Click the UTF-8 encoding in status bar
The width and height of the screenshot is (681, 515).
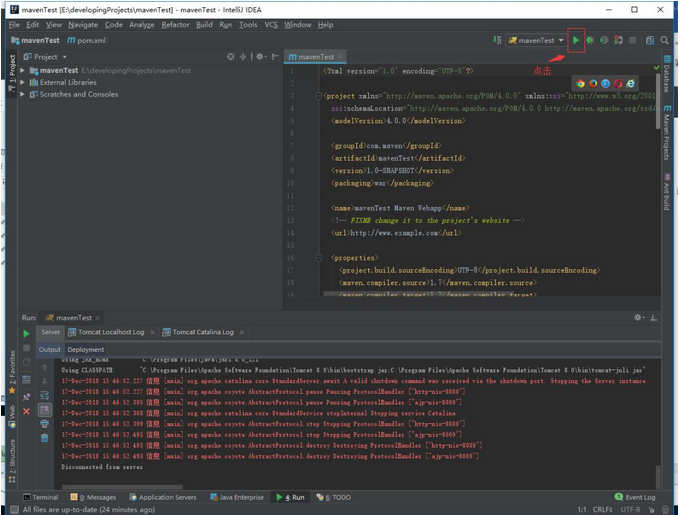[630, 509]
